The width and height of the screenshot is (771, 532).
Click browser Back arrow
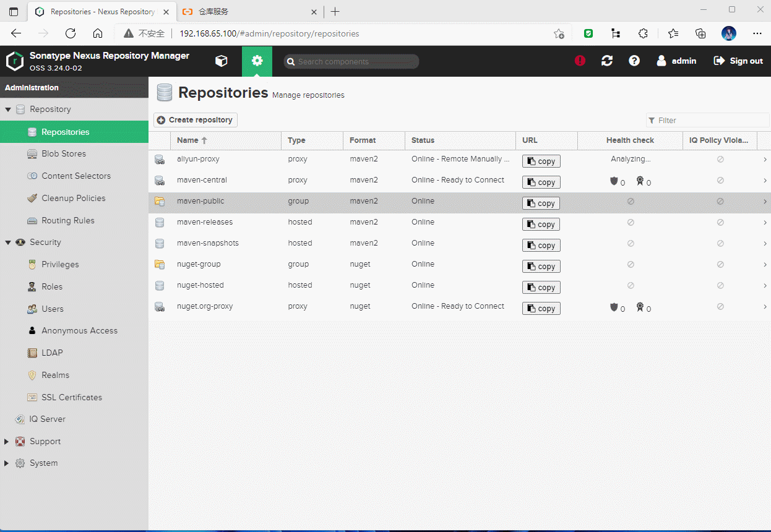[16, 33]
